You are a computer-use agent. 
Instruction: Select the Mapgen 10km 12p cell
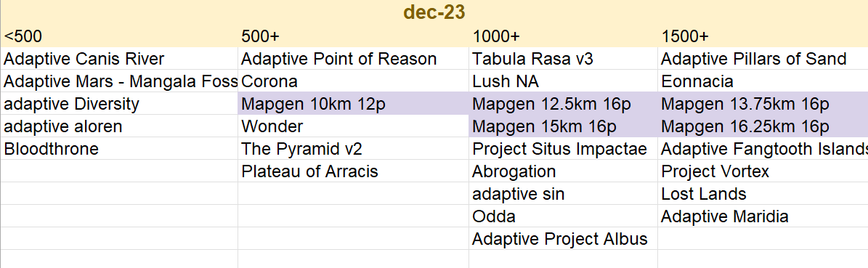click(x=353, y=104)
